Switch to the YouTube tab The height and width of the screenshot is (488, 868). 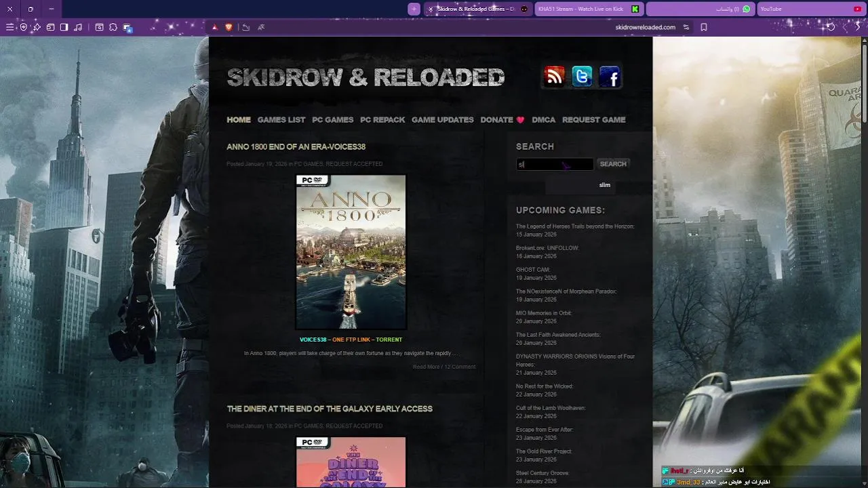point(811,9)
